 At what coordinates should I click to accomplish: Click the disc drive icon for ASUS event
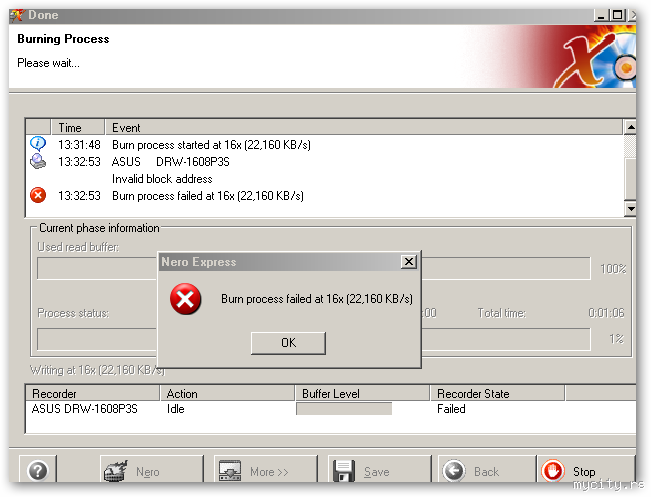coord(38,161)
